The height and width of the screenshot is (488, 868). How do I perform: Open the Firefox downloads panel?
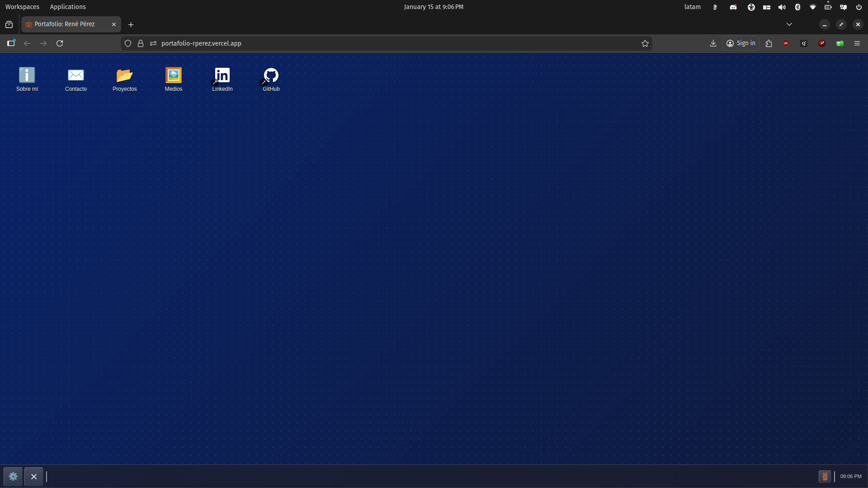pyautogui.click(x=713, y=43)
